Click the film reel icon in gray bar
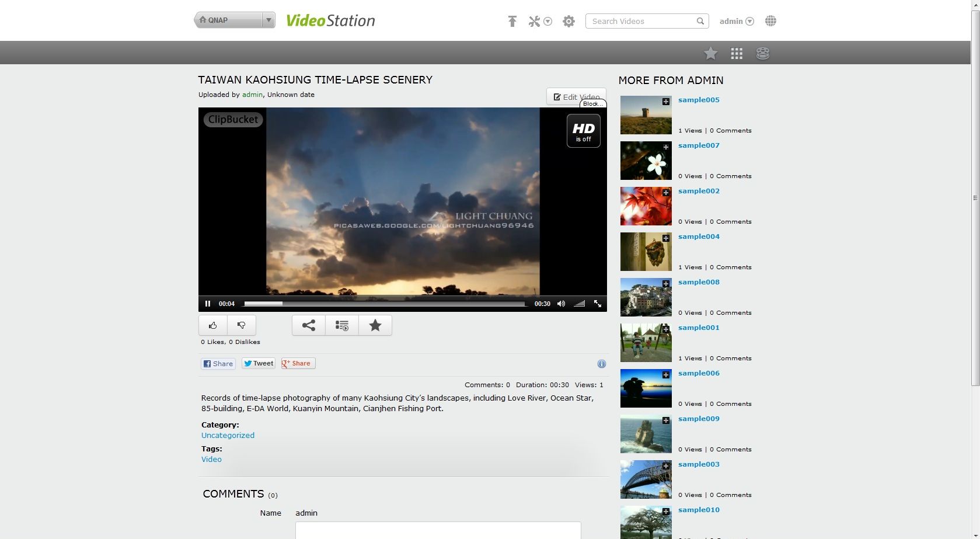The image size is (980, 539). (x=762, y=54)
